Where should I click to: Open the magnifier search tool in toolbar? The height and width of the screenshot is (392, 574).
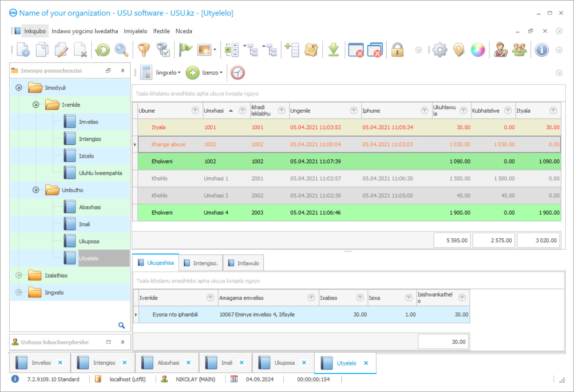(121, 50)
